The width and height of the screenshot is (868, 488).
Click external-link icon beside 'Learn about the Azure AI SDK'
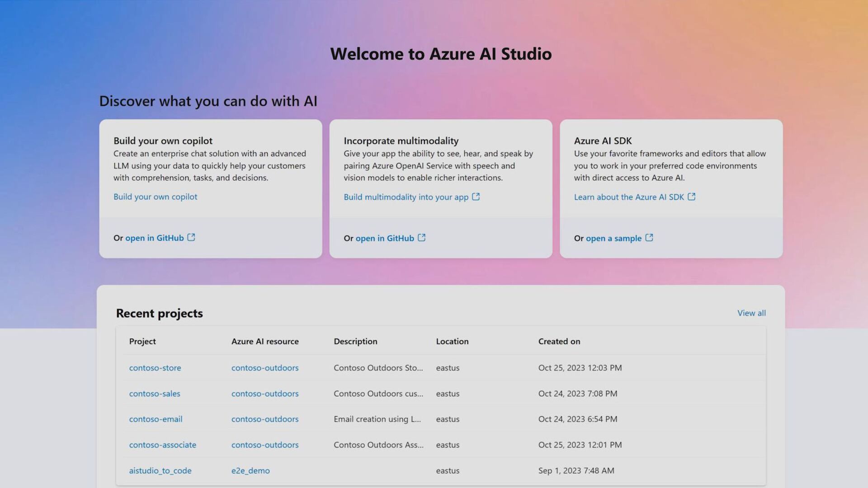pyautogui.click(x=691, y=197)
